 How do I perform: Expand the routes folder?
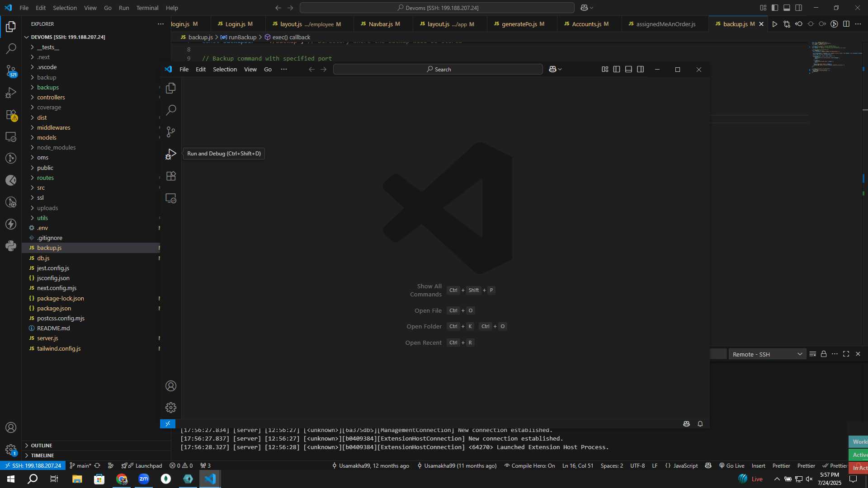coord(45,178)
